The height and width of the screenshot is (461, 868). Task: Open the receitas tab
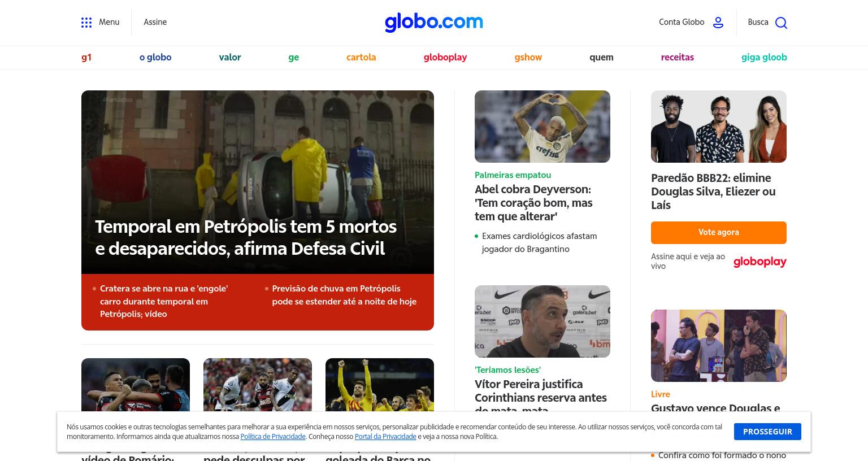pos(677,57)
